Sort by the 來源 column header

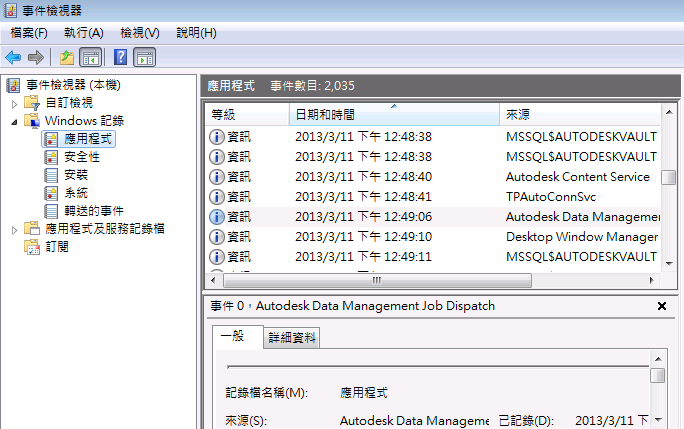click(x=580, y=115)
